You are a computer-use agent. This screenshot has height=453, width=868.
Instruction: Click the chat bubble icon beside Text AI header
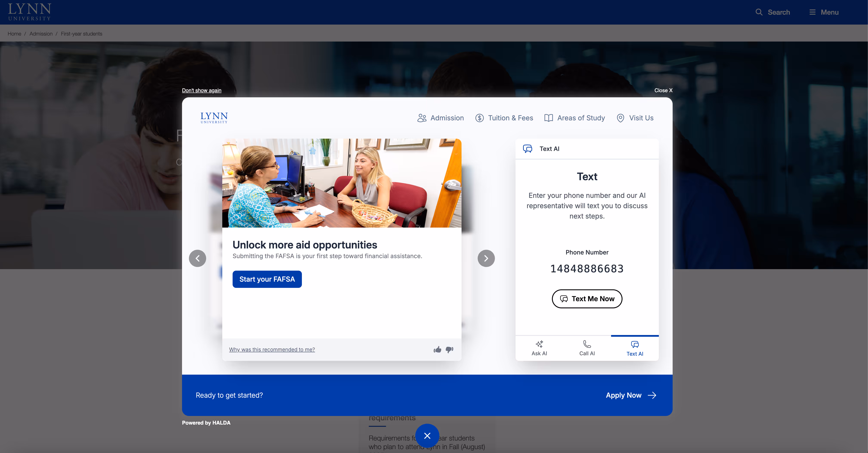pos(527,149)
